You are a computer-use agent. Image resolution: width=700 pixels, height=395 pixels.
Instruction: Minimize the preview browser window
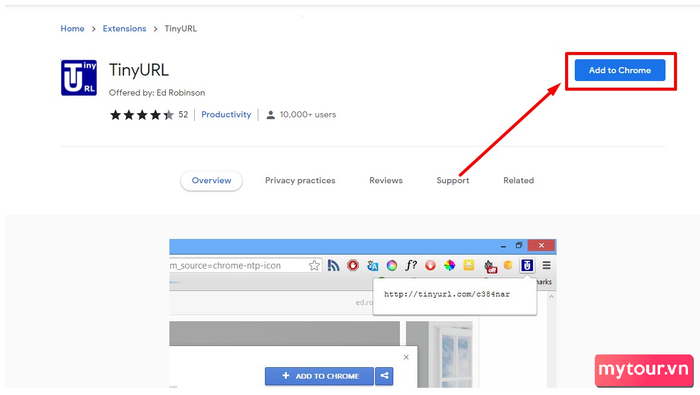[503, 246]
